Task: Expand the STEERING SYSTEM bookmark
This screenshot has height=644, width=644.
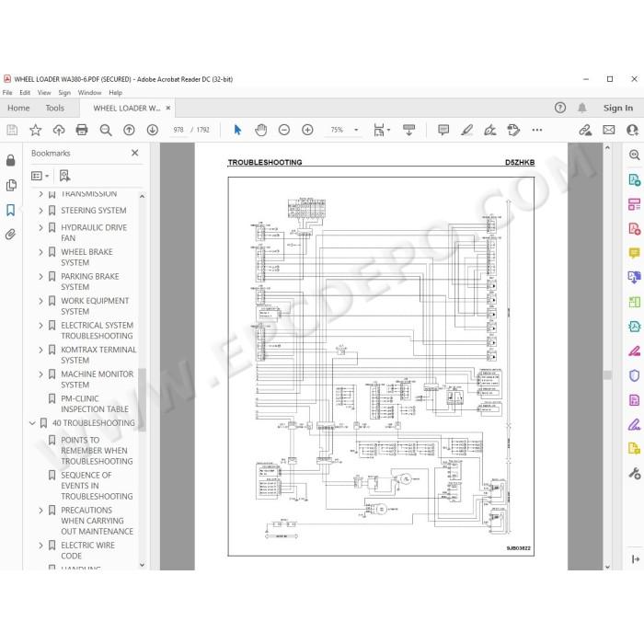Action: click(x=40, y=211)
